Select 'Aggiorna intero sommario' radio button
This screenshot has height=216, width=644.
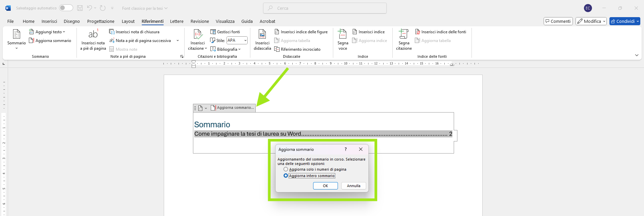[286, 176]
